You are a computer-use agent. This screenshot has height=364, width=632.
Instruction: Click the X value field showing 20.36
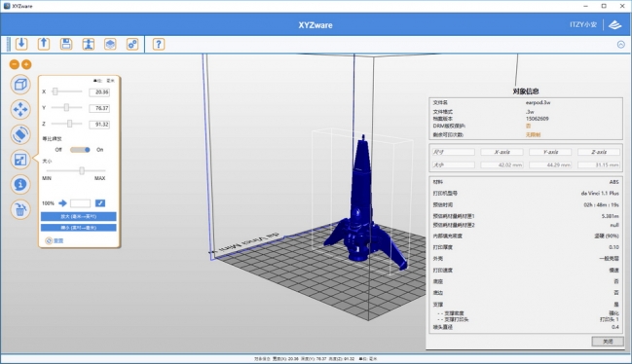(x=99, y=92)
